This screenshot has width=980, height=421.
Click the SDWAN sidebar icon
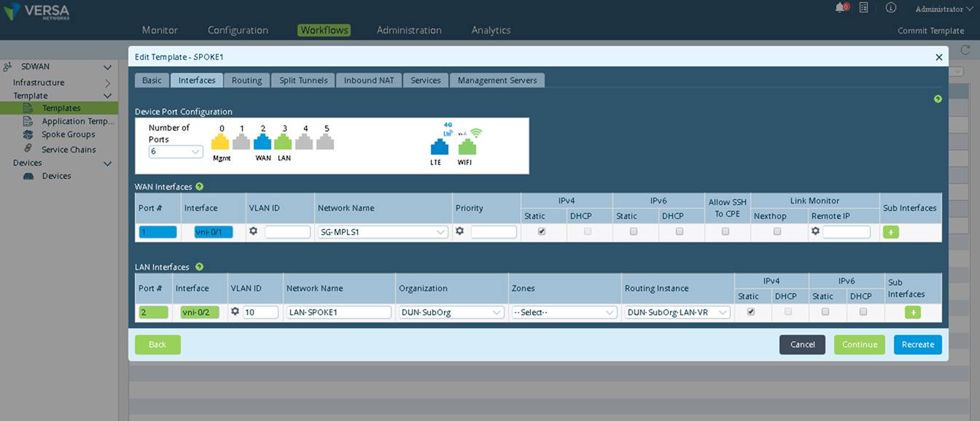tap(8, 66)
